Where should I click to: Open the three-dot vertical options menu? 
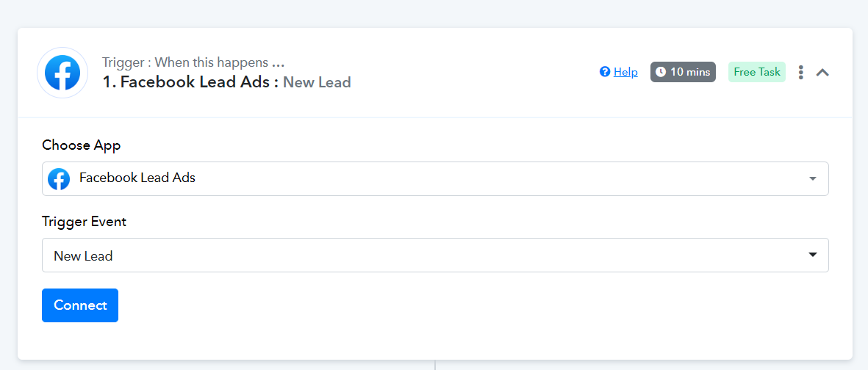800,72
